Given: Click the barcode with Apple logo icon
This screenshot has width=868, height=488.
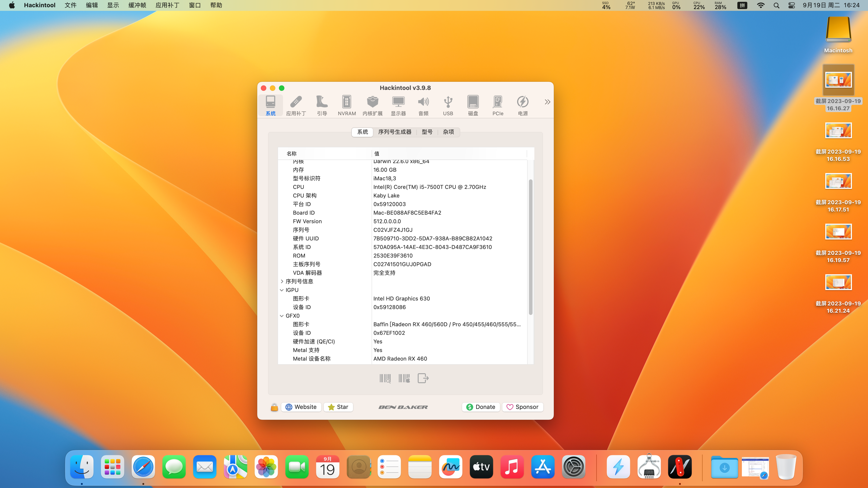Looking at the screenshot, I should pos(404,378).
